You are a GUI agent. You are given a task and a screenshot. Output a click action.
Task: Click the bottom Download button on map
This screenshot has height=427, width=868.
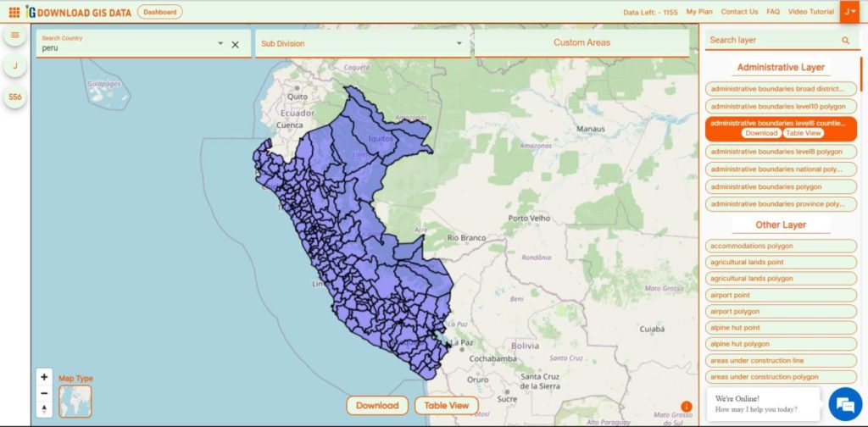click(377, 406)
